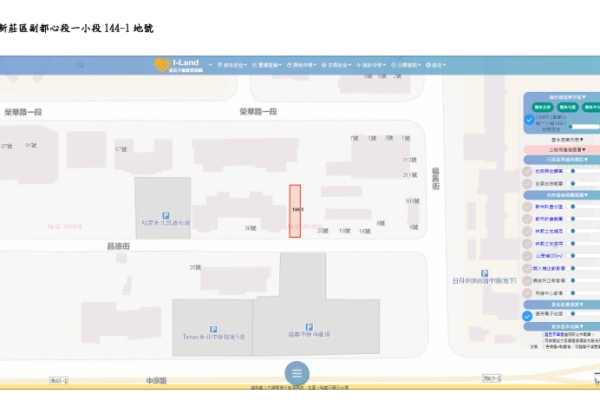Open the 無人機正射影像 blue label link
This screenshot has width=600, height=400.
549,268
